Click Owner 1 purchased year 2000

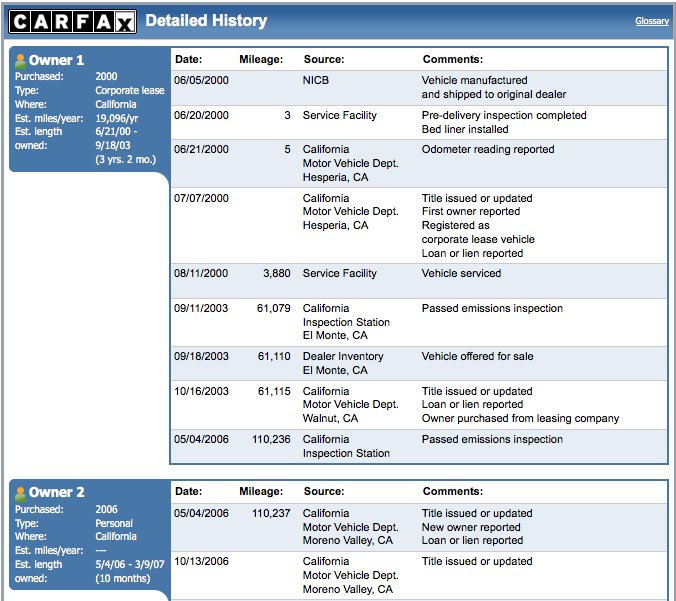pos(106,76)
